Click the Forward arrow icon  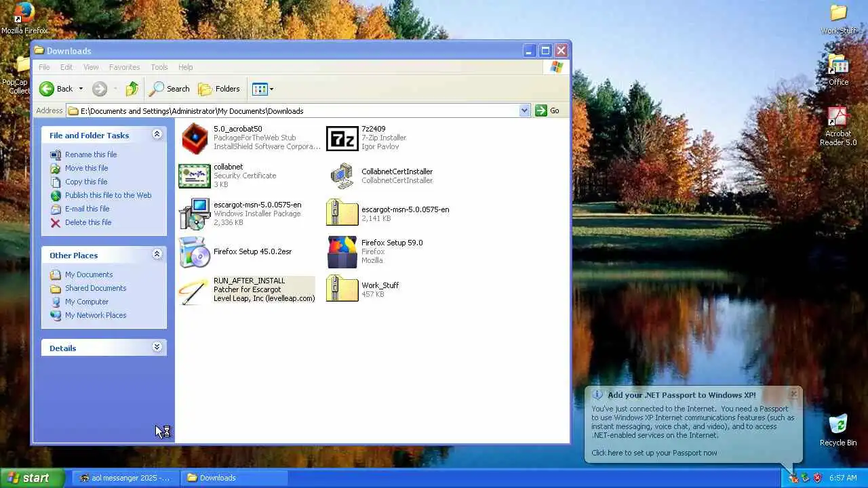(100, 89)
